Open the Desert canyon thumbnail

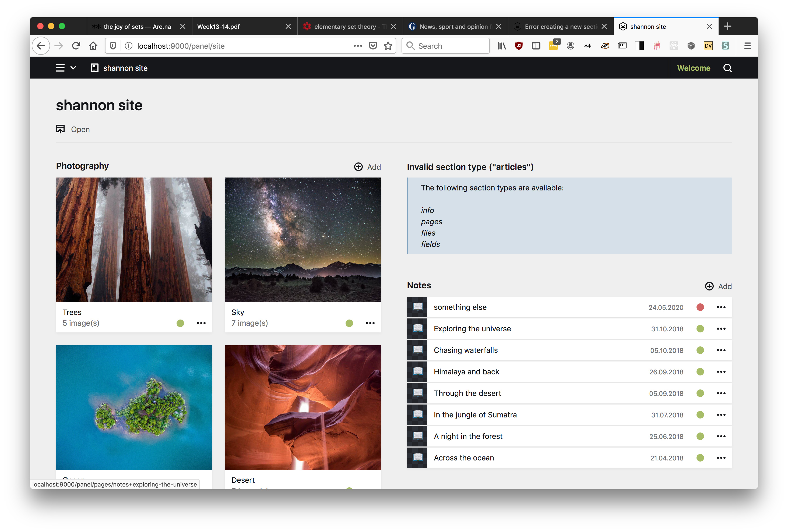click(x=303, y=408)
